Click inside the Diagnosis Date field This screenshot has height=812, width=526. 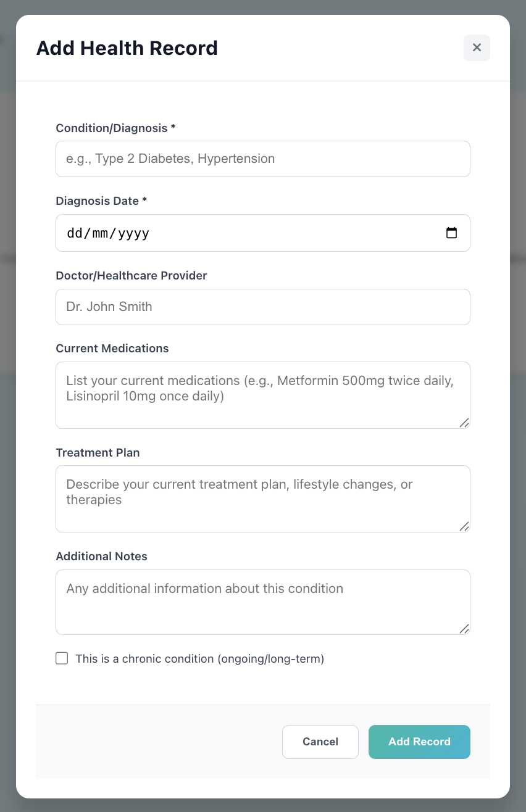coord(247,233)
